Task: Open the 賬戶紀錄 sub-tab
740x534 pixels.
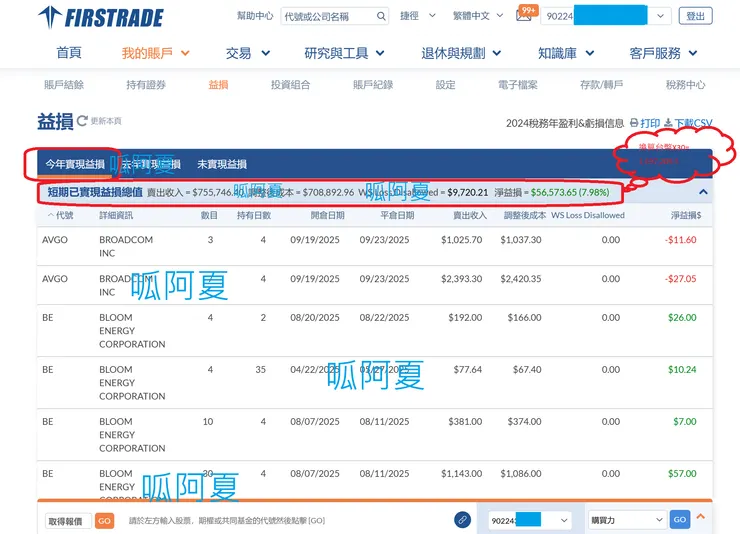Action: [x=373, y=85]
